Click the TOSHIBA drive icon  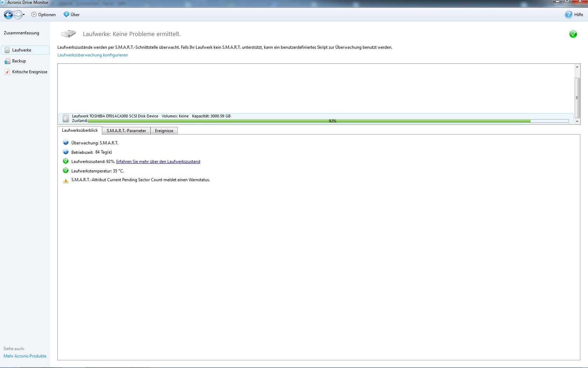click(x=66, y=118)
